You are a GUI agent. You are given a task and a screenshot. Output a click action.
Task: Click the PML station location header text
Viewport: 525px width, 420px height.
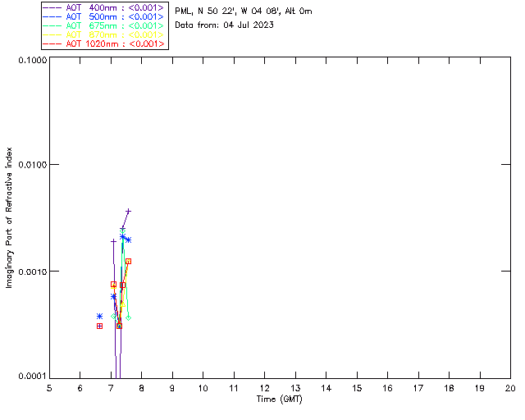(244, 11)
